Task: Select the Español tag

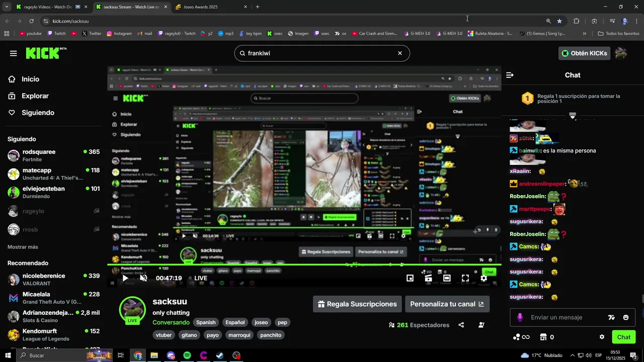Action: click(235, 322)
